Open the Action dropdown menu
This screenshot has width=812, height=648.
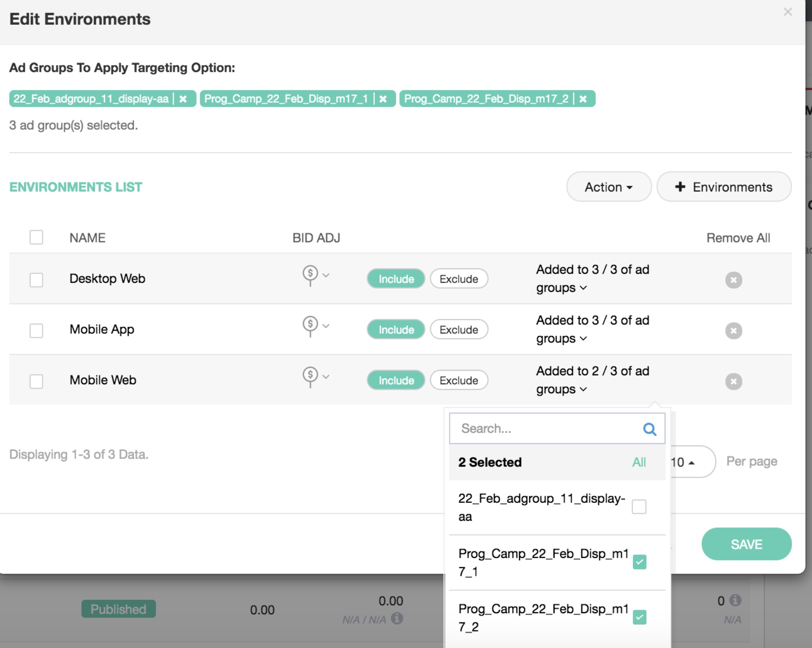point(609,187)
